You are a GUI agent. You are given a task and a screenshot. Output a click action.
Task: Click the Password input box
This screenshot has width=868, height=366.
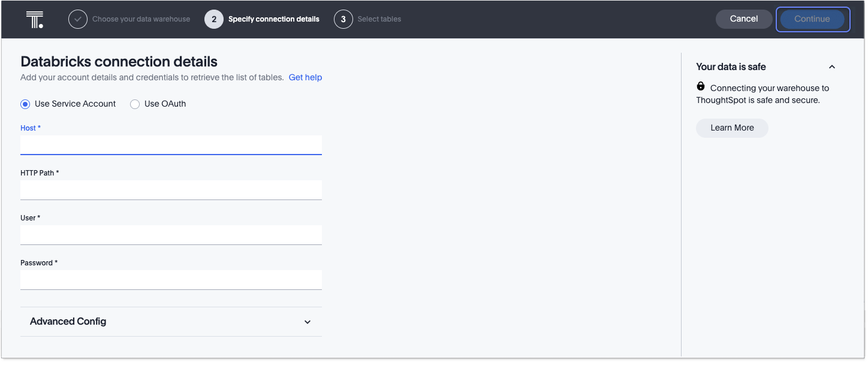coord(171,280)
